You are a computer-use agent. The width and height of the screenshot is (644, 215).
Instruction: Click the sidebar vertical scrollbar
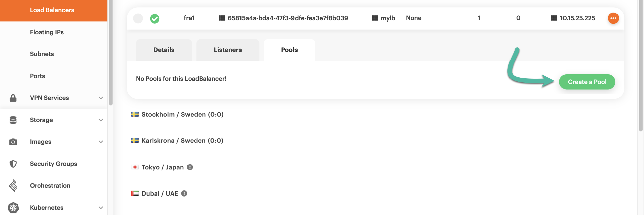coord(111,54)
